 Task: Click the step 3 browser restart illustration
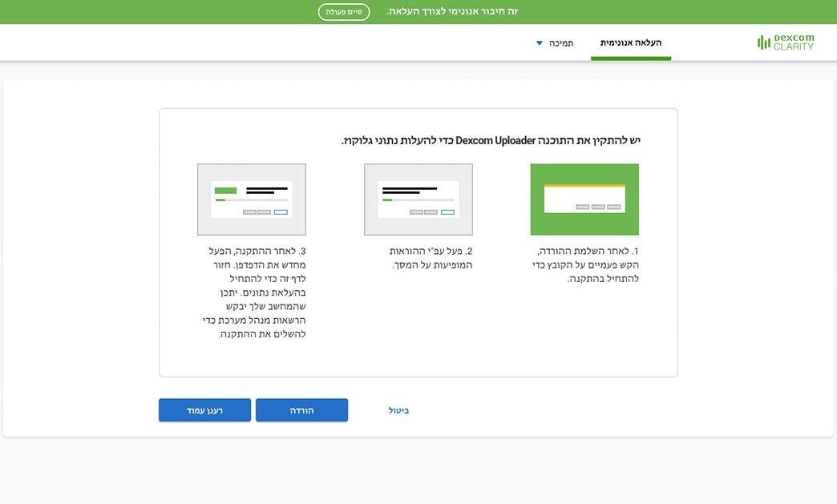(251, 200)
